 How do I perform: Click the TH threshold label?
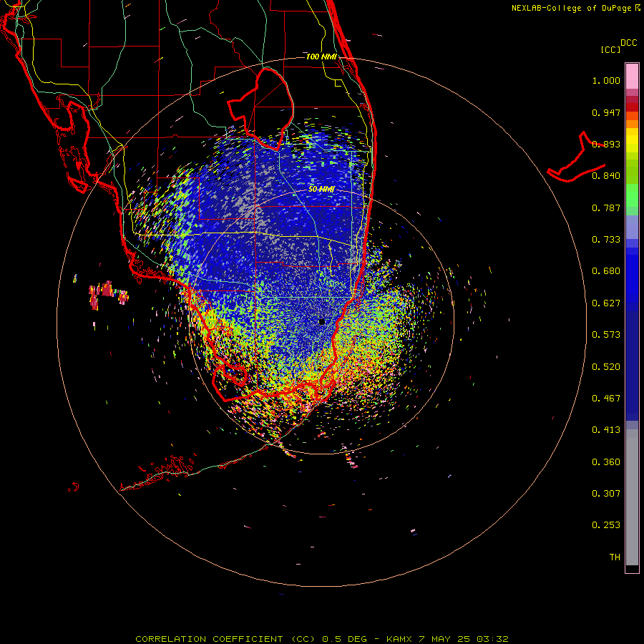[x=615, y=557]
